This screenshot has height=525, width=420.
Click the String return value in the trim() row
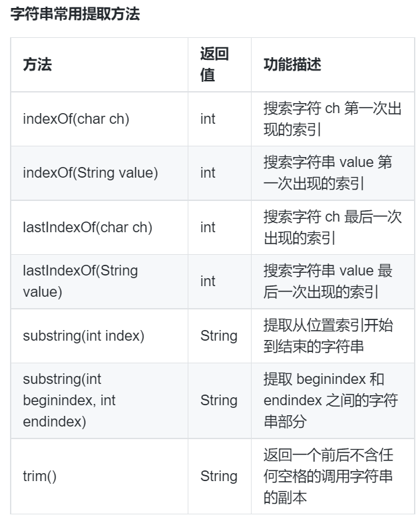tap(219, 476)
